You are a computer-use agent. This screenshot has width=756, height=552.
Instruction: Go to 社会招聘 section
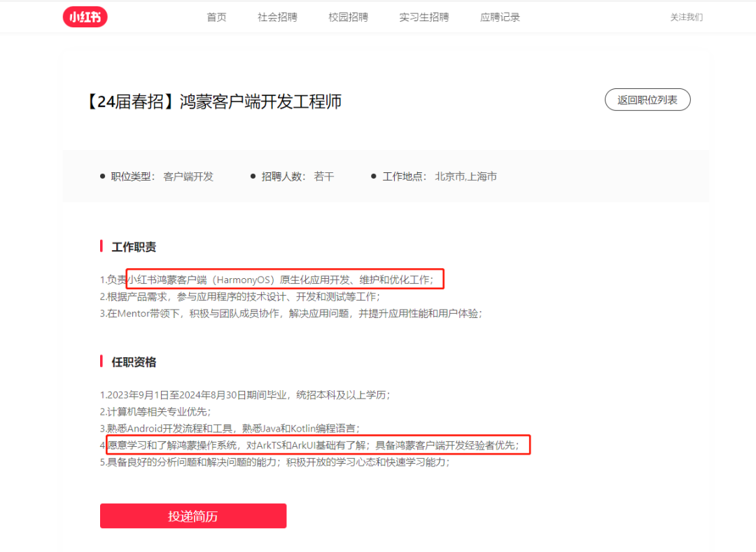click(277, 18)
